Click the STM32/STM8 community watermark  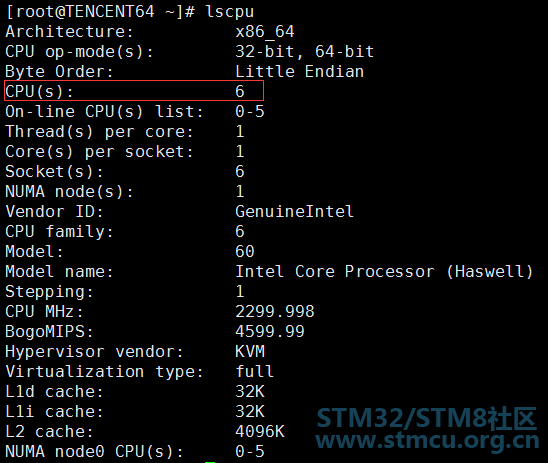point(426,418)
